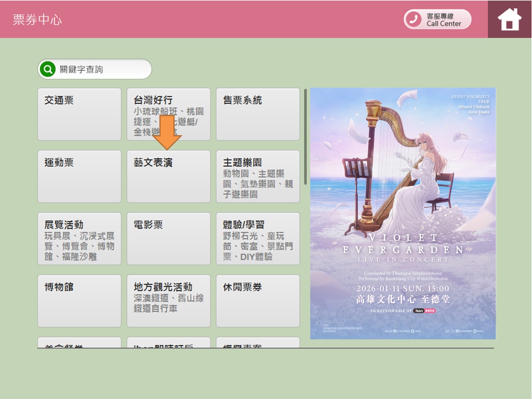Click the category list scrollbar
Image resolution: width=532 pixels, height=399 pixels.
click(x=306, y=137)
